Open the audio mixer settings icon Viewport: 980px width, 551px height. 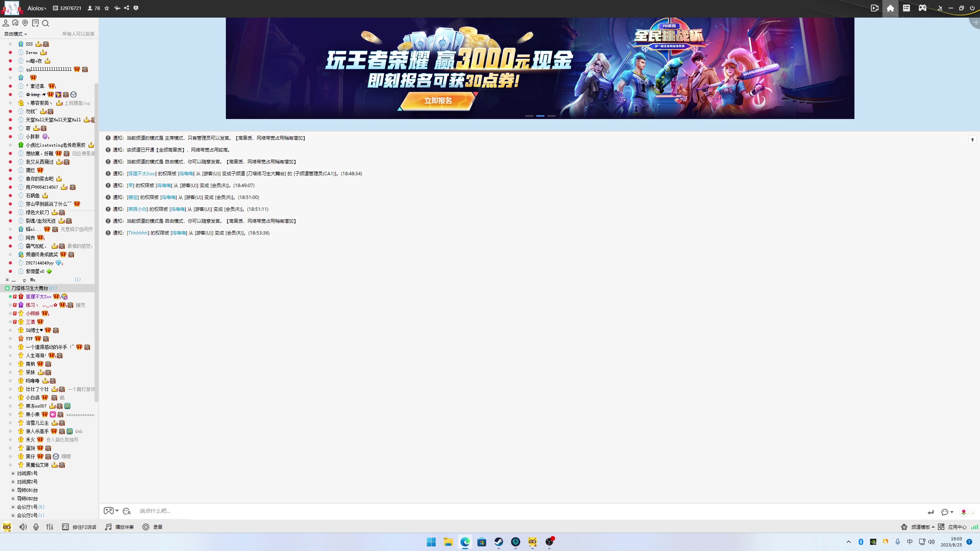(x=50, y=527)
